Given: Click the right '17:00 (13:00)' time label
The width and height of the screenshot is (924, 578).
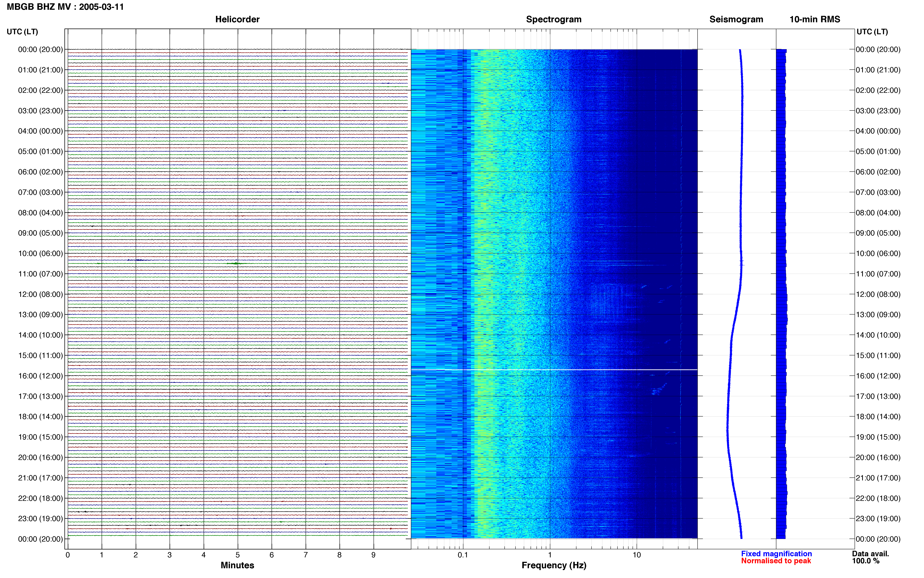Looking at the screenshot, I should [878, 396].
